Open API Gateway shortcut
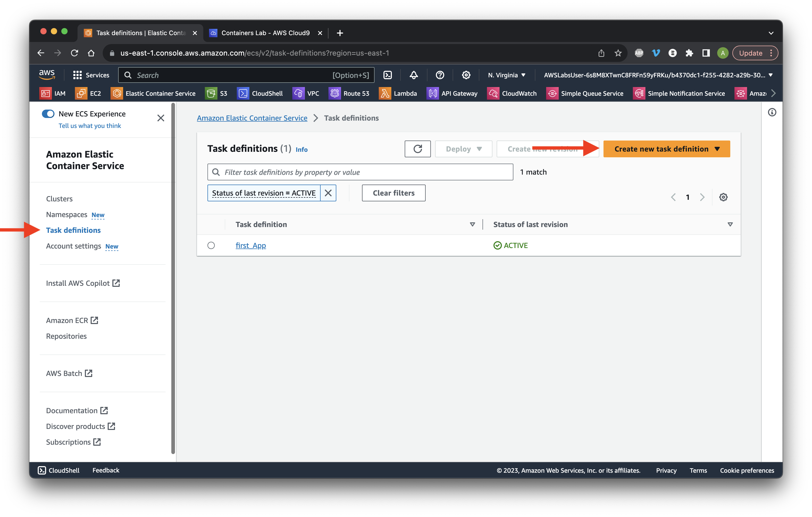Viewport: 812px width, 517px height. (x=452, y=94)
